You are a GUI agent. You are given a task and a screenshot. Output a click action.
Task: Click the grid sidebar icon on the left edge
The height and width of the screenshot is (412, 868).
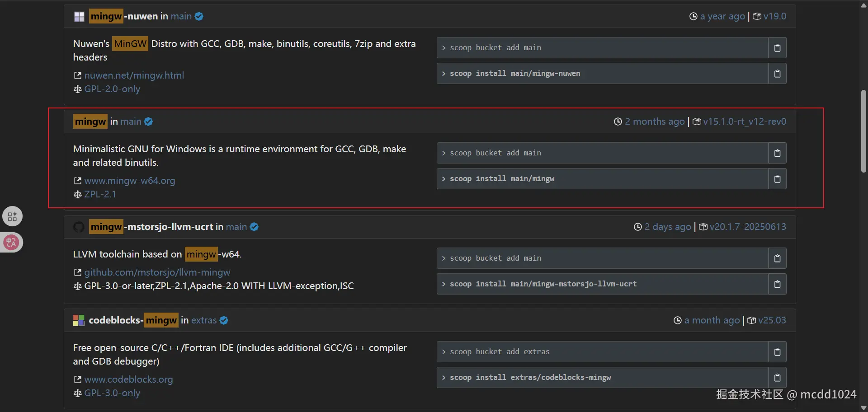click(x=12, y=216)
